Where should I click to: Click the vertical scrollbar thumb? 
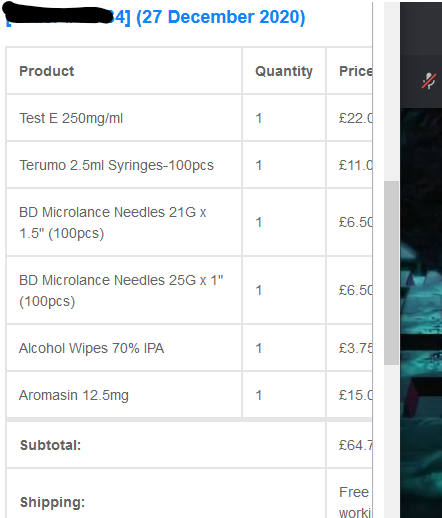click(x=391, y=273)
